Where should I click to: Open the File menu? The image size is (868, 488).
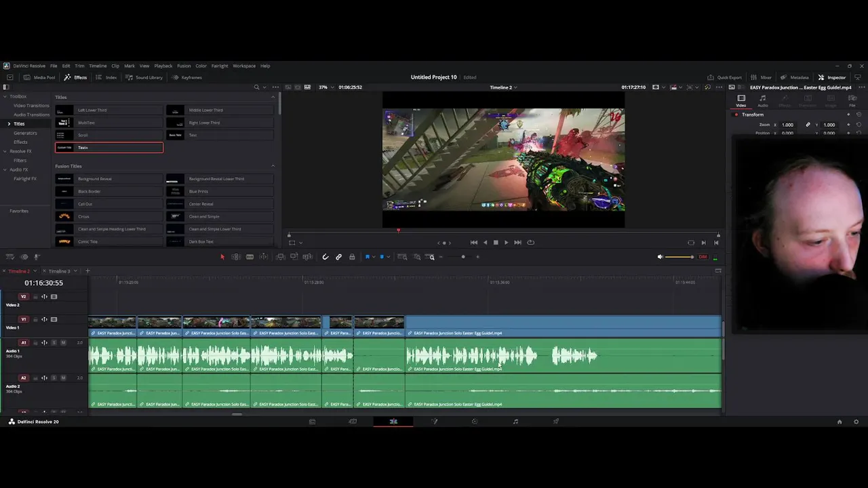(x=54, y=66)
